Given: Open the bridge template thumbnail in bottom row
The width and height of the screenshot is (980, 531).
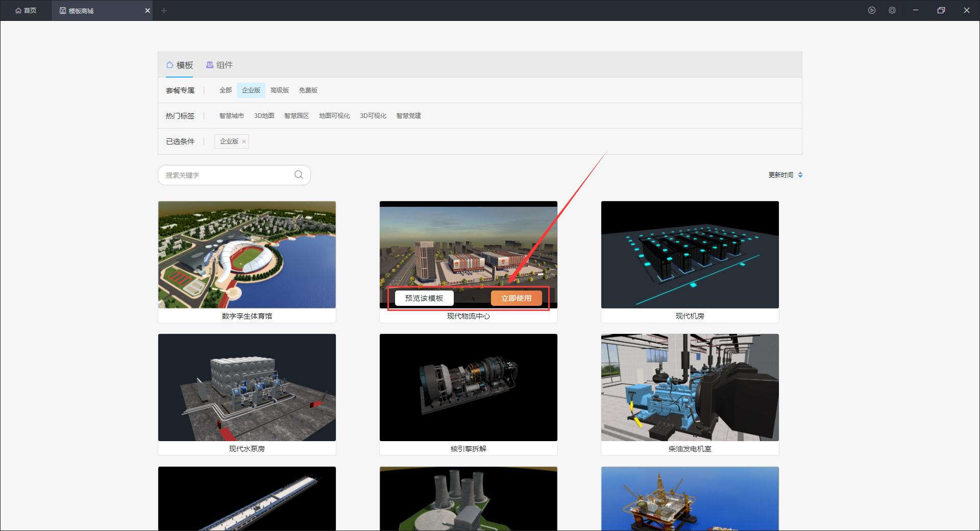Looking at the screenshot, I should 247,498.
